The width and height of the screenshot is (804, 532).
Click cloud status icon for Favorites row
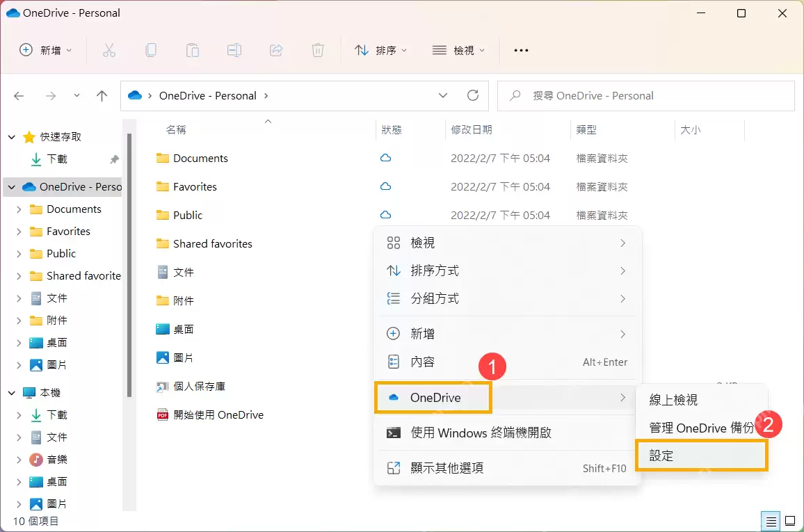[385, 186]
